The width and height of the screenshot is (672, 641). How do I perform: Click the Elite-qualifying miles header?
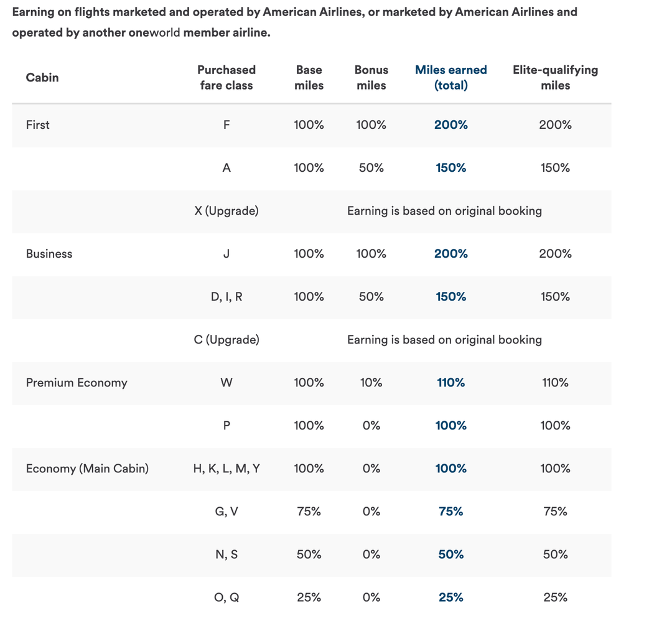[555, 78]
